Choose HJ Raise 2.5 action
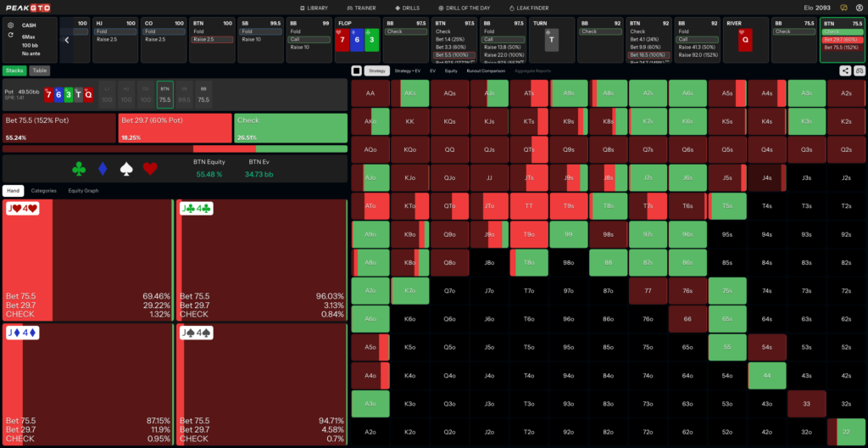Screen dimensions: 868x448 pyautogui.click(x=115, y=39)
